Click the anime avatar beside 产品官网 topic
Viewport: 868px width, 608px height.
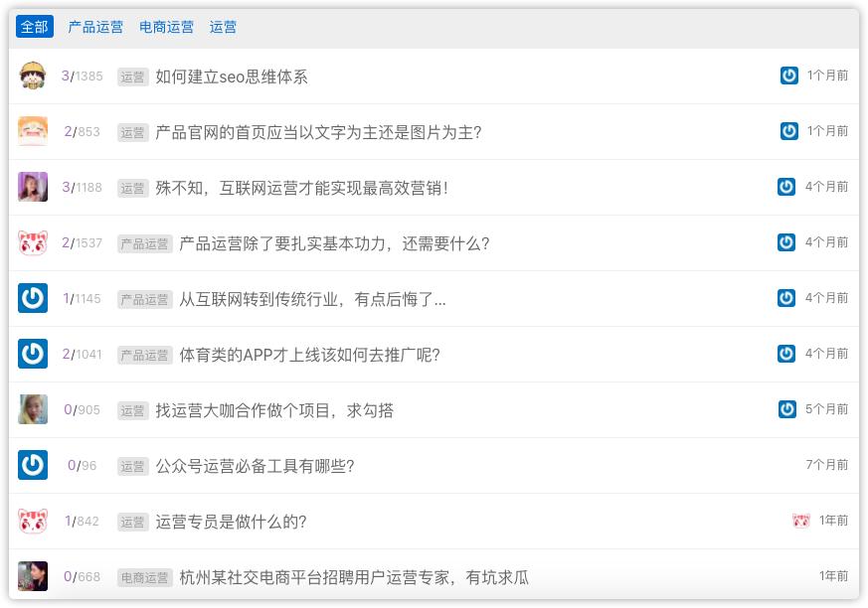(x=33, y=131)
